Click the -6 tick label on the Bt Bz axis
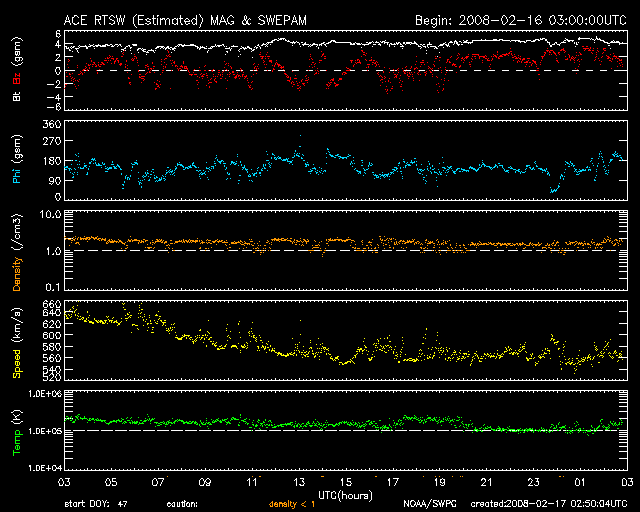Image resolution: width=640 pixels, height=512 pixels. (55, 107)
